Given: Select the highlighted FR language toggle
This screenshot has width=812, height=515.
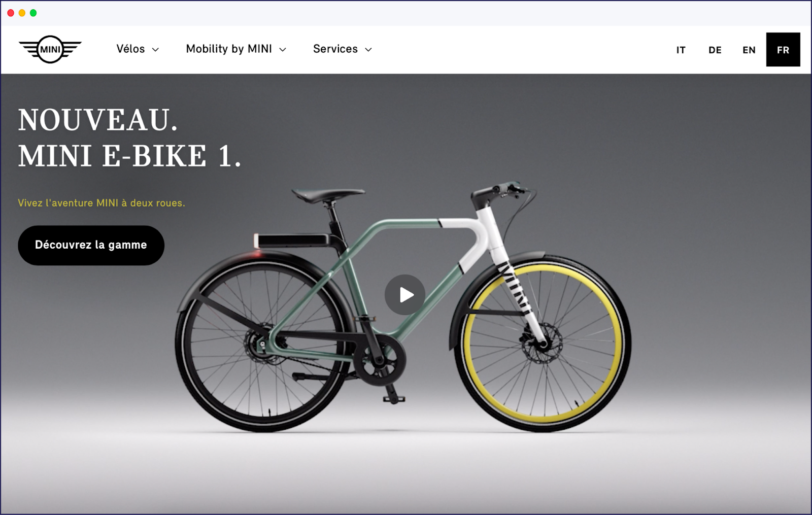Looking at the screenshot, I should (783, 50).
